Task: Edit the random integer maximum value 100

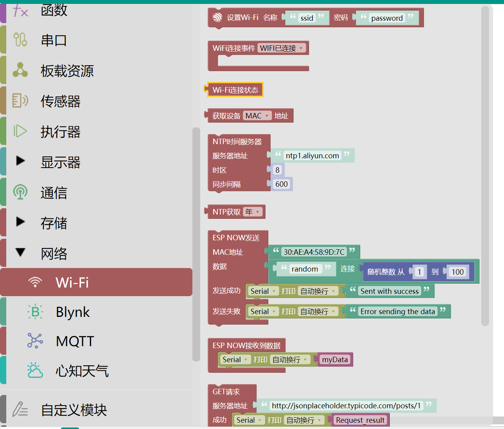Action: coord(458,272)
